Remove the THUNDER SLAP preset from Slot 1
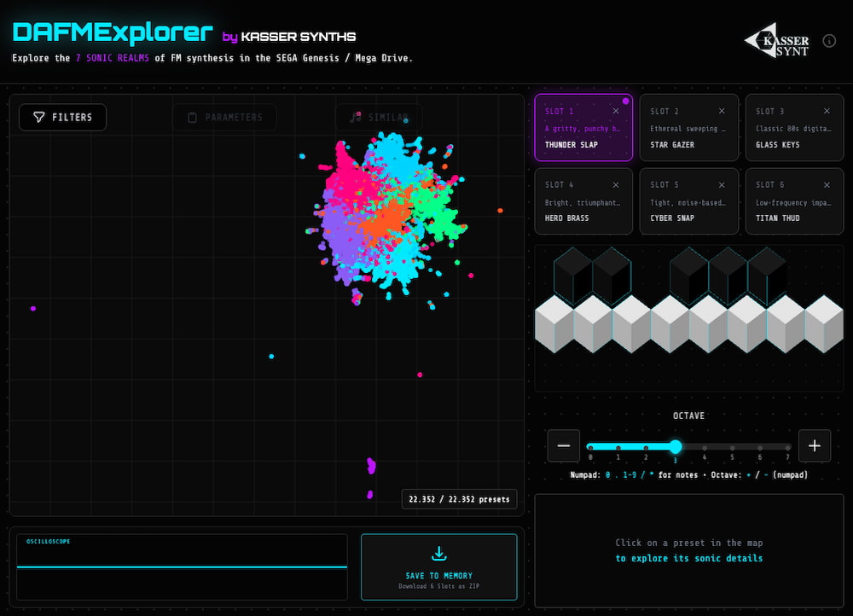The height and width of the screenshot is (616, 853). (x=618, y=111)
